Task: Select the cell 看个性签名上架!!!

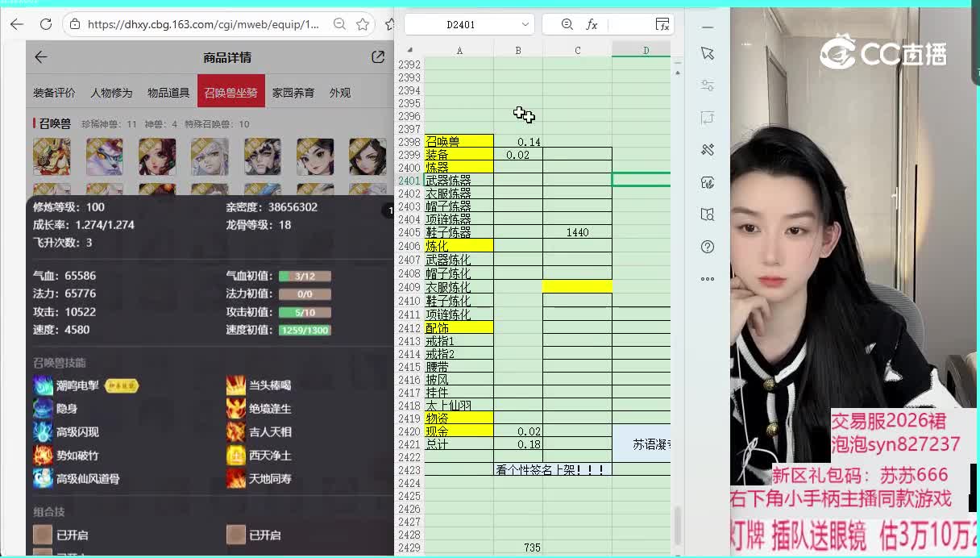Action: (553, 469)
